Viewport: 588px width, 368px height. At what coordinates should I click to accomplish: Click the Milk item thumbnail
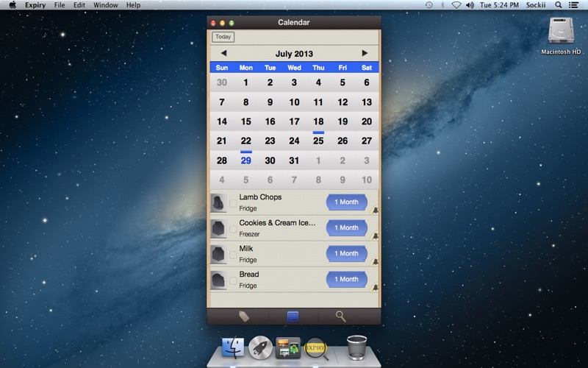click(218, 254)
